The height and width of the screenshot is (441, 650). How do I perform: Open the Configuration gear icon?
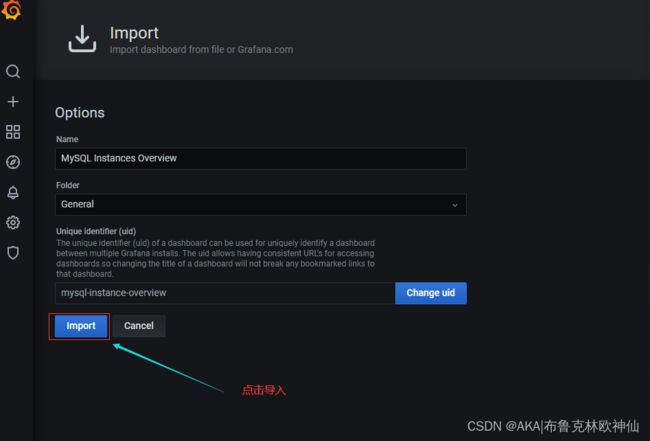click(13, 223)
